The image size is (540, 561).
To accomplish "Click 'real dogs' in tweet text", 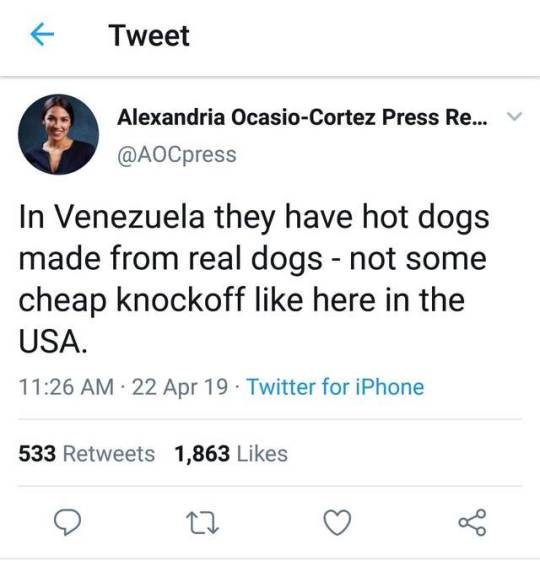I will [255, 258].
